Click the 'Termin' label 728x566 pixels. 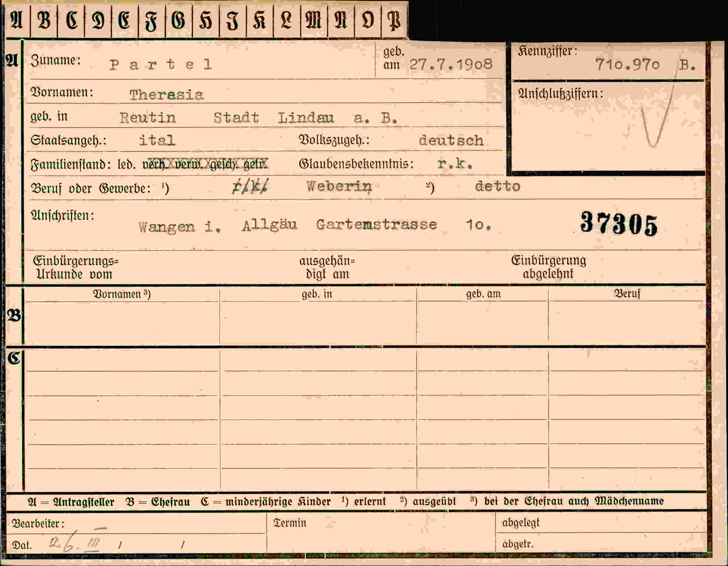pos(290,523)
